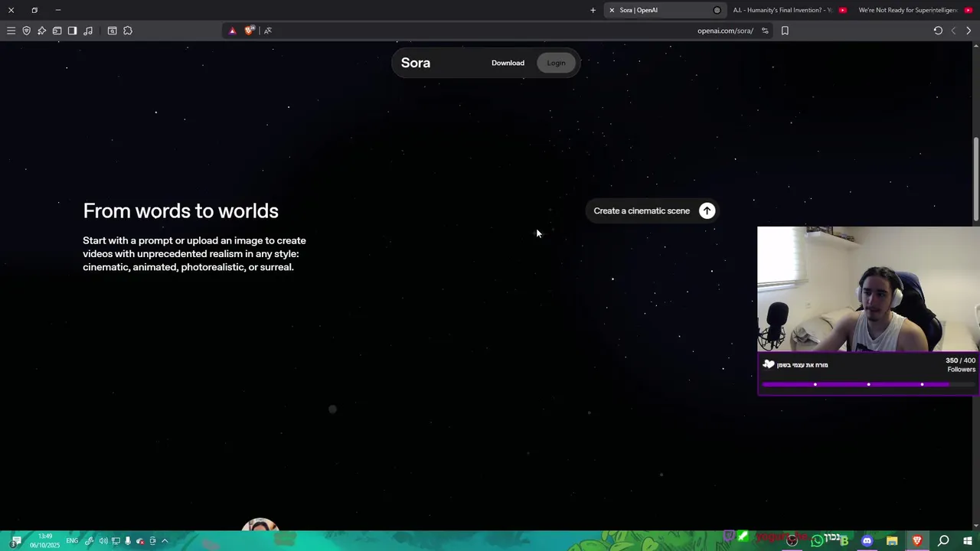This screenshot has width=980, height=551.
Task: Click the ENG language indicator
Action: (72, 541)
